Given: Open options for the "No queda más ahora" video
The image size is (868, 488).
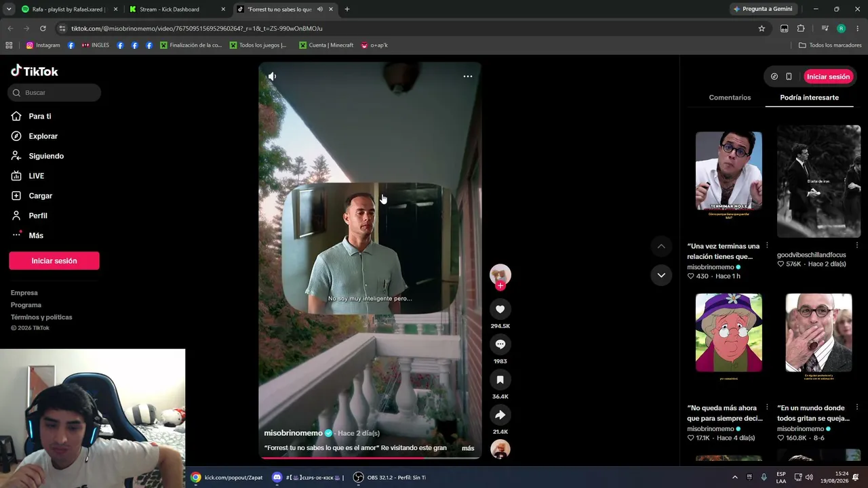Looking at the screenshot, I should coord(767,407).
